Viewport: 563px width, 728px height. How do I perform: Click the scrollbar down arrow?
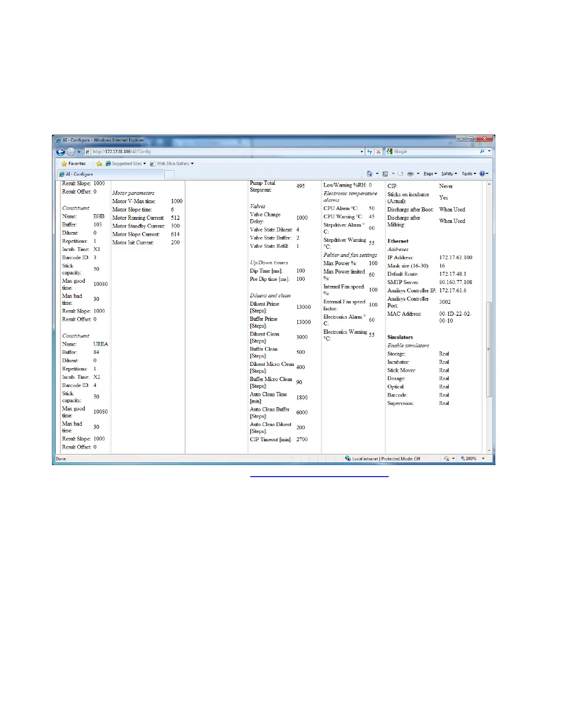point(489,450)
